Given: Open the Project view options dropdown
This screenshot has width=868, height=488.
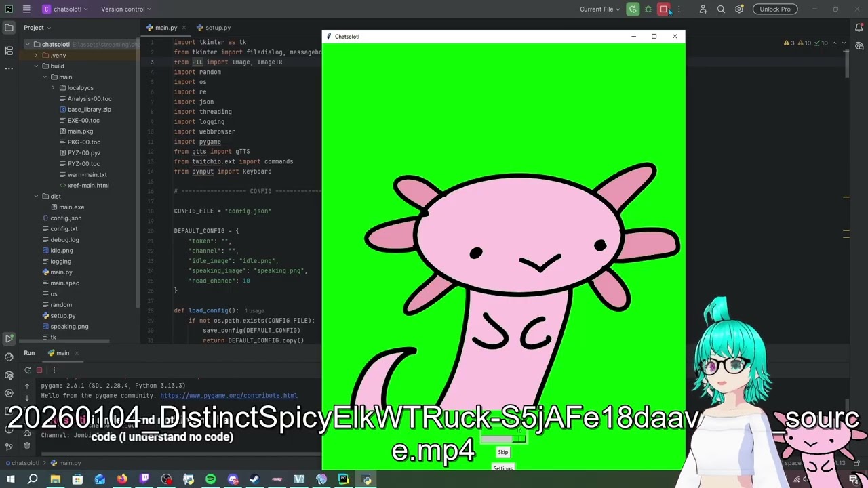Looking at the screenshot, I should coord(37,28).
